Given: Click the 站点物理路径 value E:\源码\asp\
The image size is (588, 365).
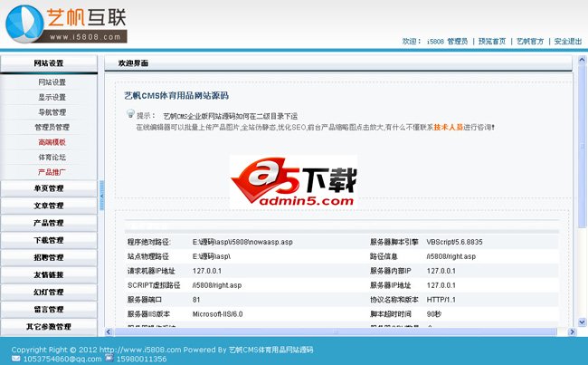Looking at the screenshot, I should pos(212,256).
